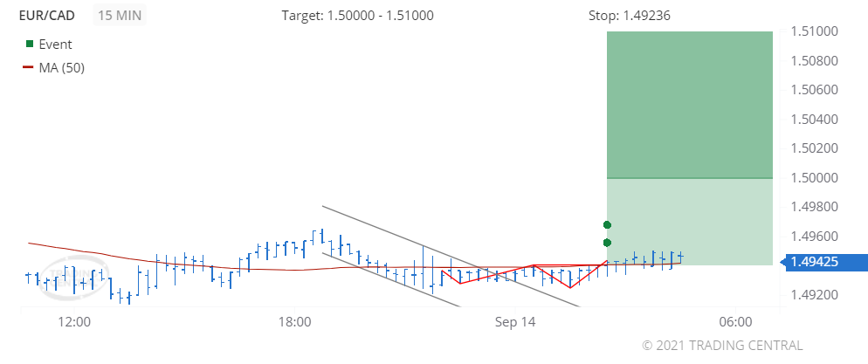The width and height of the screenshot is (868, 364).
Task: Click the current price arrow tag 1.49425
Action: (822, 260)
